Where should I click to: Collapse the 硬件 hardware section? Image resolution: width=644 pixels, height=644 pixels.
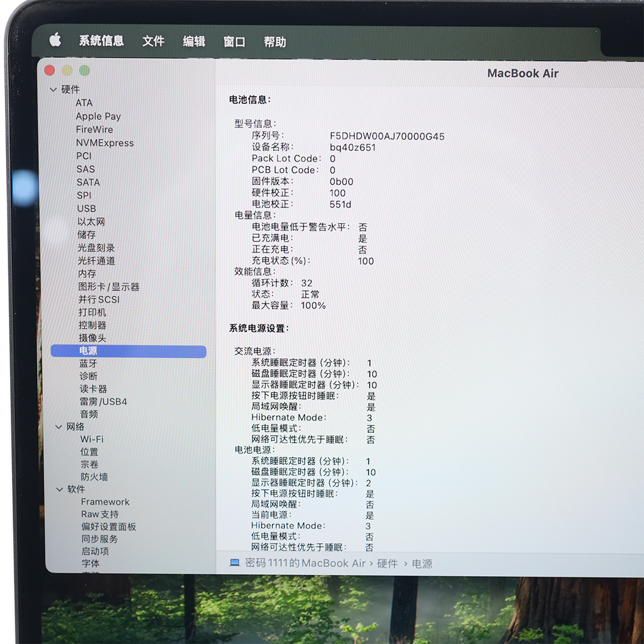click(x=54, y=89)
